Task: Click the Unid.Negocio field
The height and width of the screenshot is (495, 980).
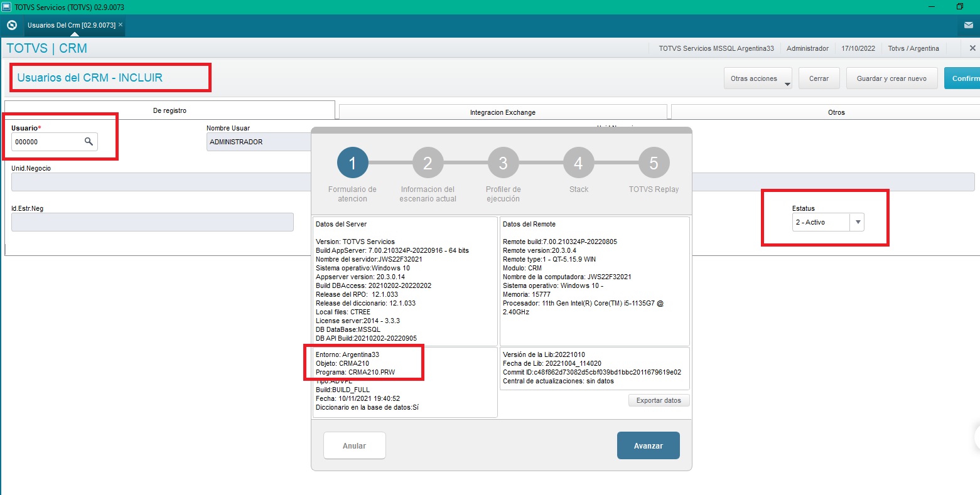Action: 161,182
